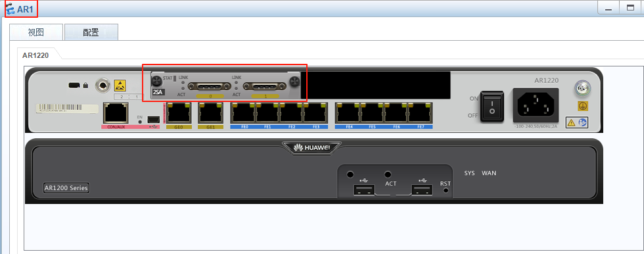Select serial port 0 on 2SA card
This screenshot has height=254, width=644.
coord(210,86)
